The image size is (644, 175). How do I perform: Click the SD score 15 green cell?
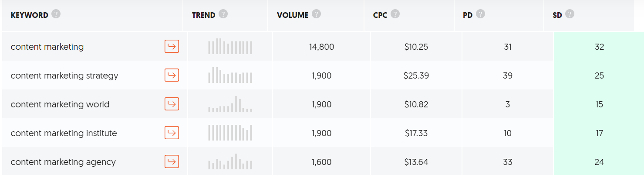coord(599,104)
